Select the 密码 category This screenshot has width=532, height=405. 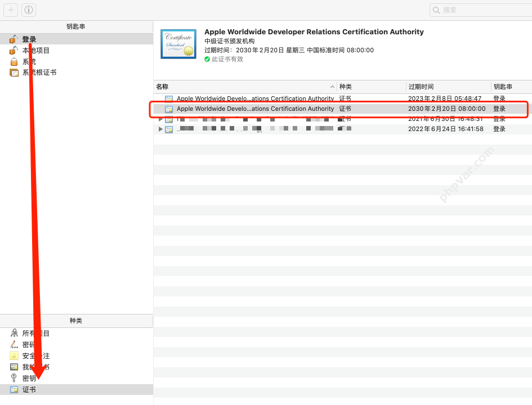pyautogui.click(x=77, y=345)
